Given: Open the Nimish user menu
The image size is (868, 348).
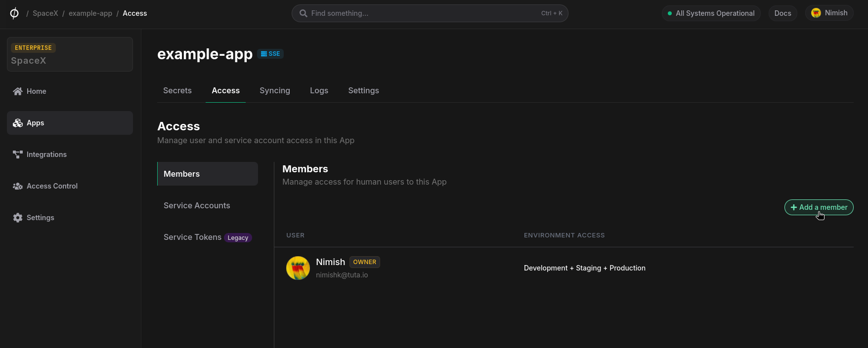Looking at the screenshot, I should coord(829,13).
